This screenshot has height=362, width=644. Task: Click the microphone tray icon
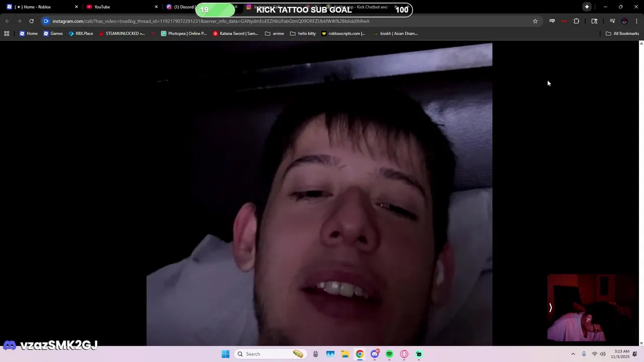[x=584, y=354]
